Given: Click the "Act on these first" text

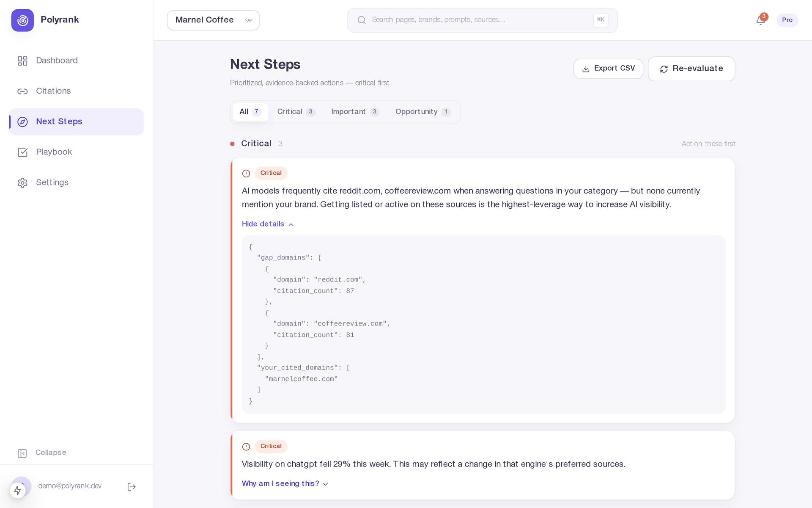Looking at the screenshot, I should pos(708,144).
